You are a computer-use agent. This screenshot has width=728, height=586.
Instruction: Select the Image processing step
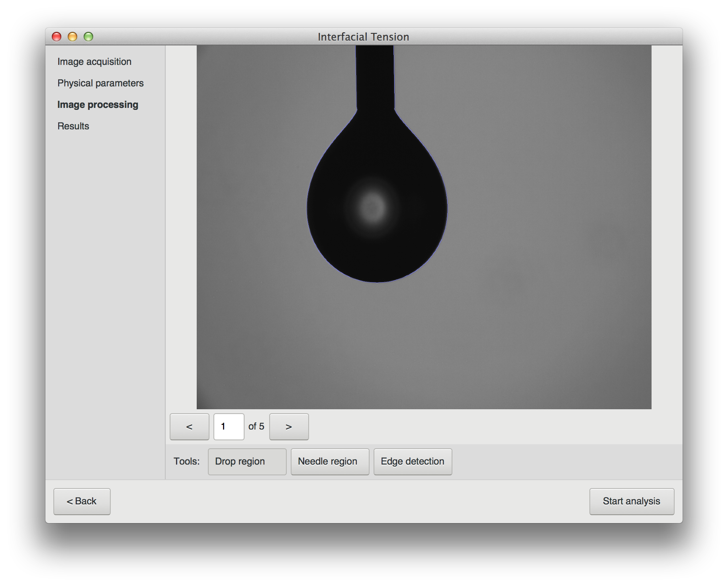(x=98, y=105)
